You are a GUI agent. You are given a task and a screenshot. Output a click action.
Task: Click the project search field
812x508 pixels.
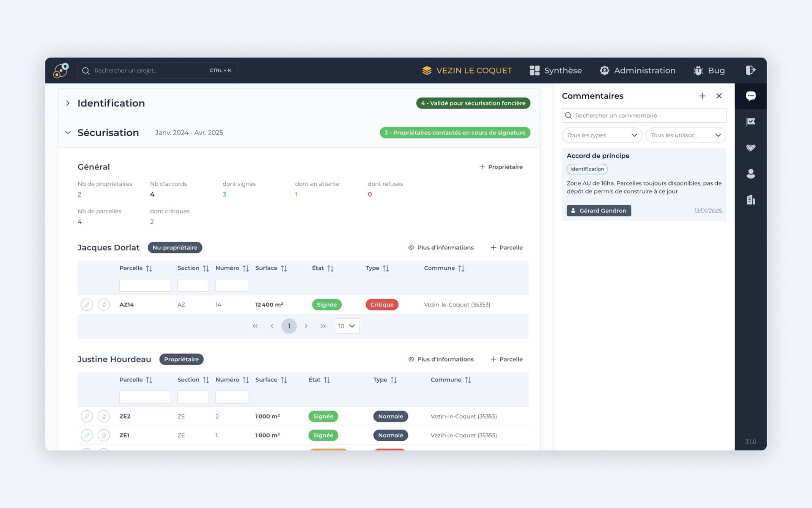tap(157, 70)
